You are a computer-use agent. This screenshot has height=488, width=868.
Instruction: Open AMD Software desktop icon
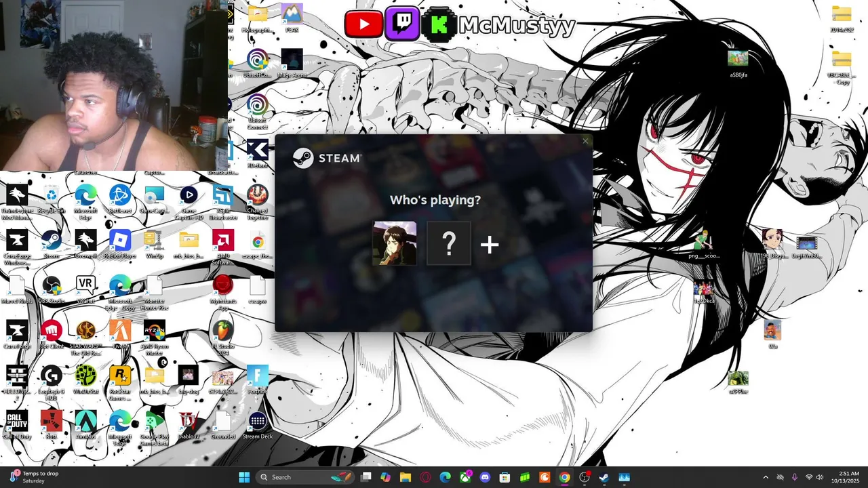(223, 247)
